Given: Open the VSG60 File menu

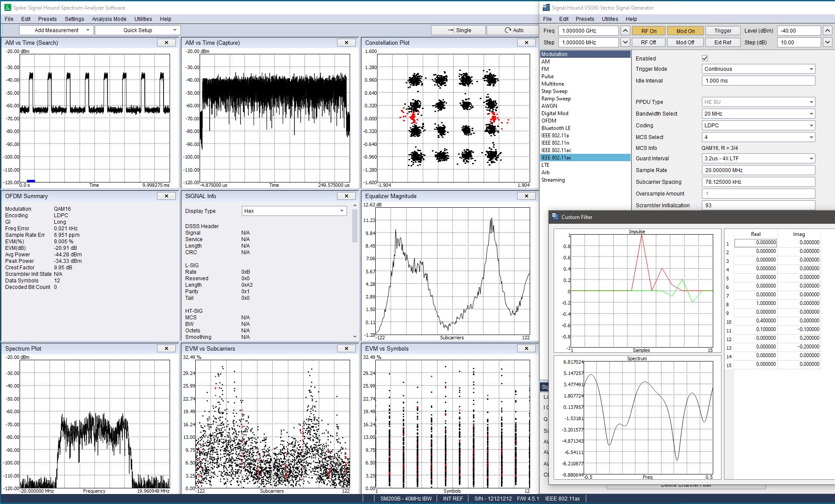Looking at the screenshot, I should click(548, 19).
